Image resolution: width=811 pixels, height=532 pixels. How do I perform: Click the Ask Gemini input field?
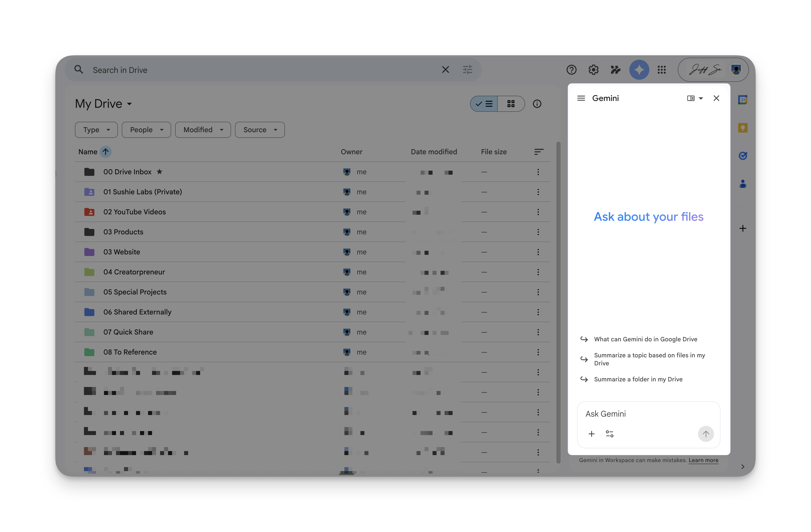click(x=649, y=414)
